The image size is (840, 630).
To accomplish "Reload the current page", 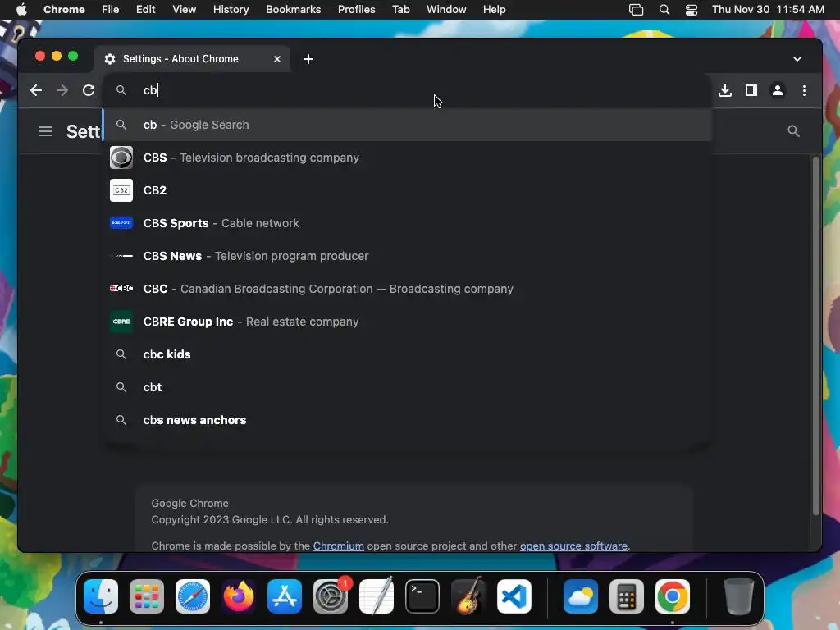I will (x=89, y=90).
